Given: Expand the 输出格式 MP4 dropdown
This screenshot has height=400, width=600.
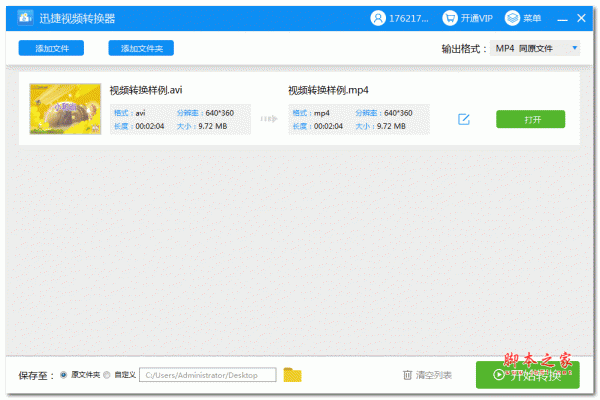Looking at the screenshot, I should click(536, 48).
